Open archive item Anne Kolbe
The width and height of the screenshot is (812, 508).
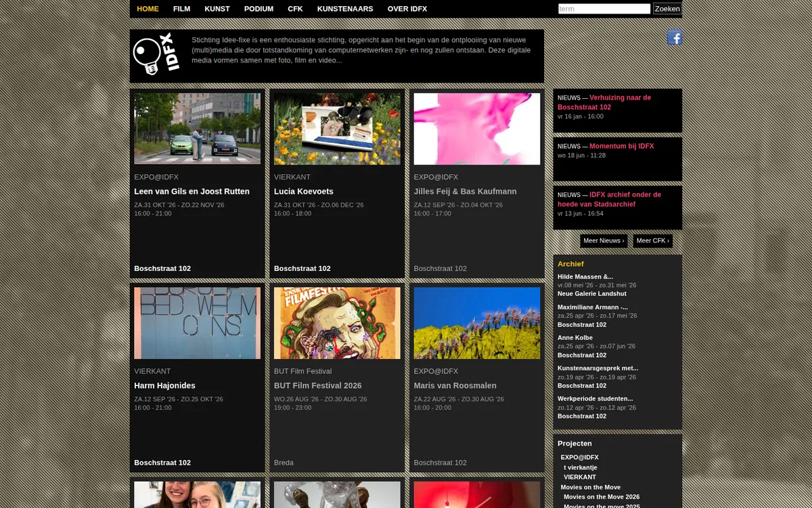coord(575,337)
